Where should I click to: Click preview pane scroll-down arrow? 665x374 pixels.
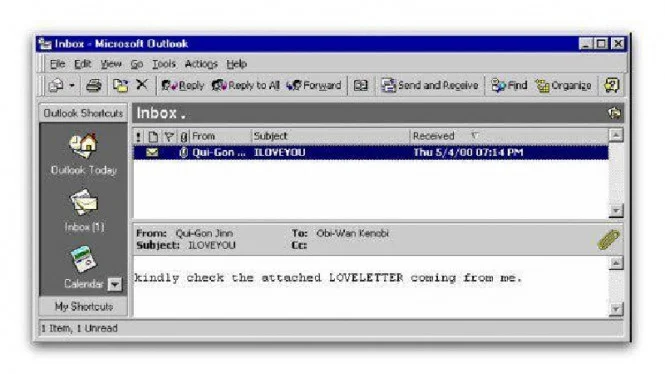[616, 309]
